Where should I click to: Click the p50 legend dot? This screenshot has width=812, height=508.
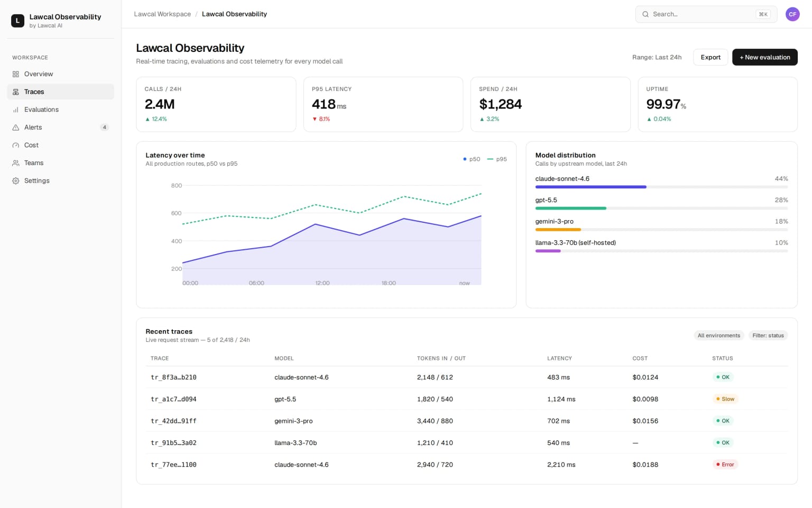coord(465,159)
